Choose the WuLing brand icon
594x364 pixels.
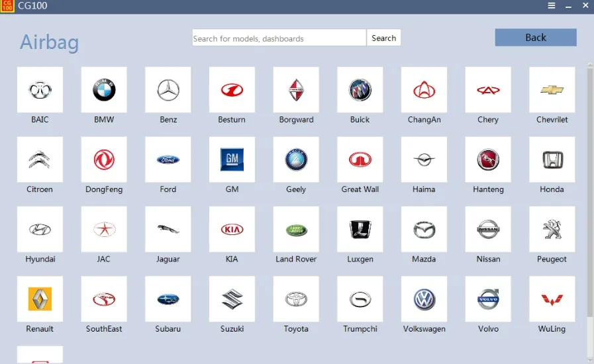[x=552, y=299]
